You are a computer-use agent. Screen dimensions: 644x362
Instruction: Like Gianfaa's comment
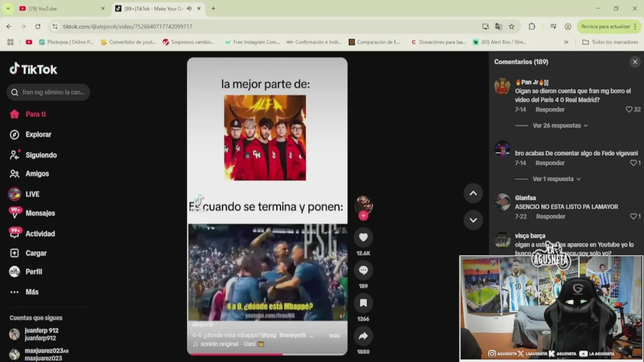pos(633,216)
